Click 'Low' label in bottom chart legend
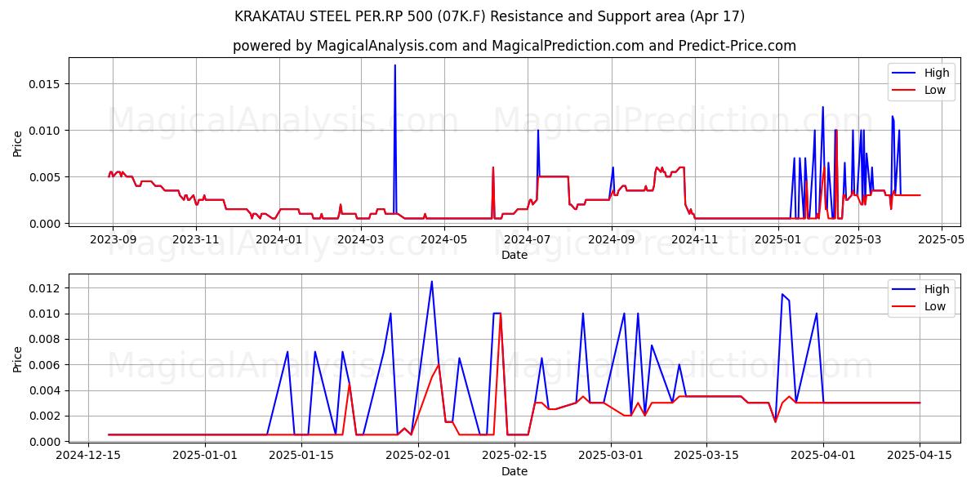 [x=935, y=306]
